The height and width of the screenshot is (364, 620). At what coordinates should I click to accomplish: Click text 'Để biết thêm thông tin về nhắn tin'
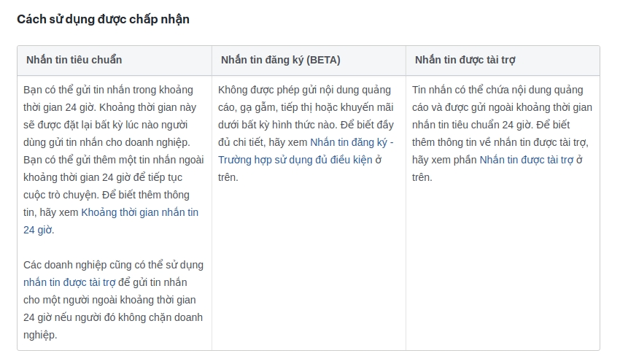503,142
